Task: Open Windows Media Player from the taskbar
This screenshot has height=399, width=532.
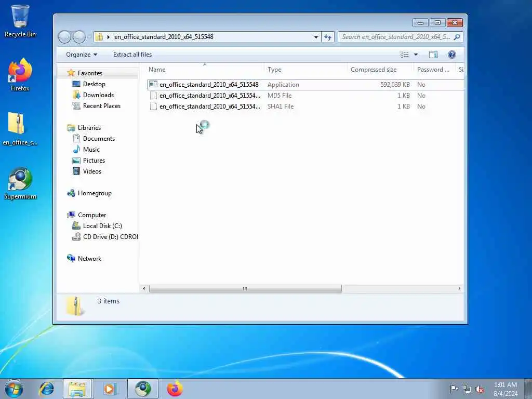Action: 109,389
